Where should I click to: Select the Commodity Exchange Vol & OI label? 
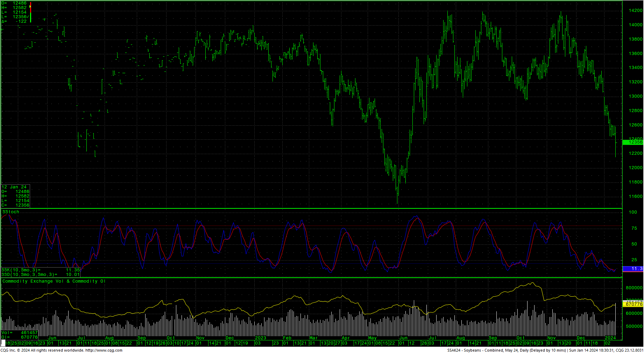click(x=54, y=281)
